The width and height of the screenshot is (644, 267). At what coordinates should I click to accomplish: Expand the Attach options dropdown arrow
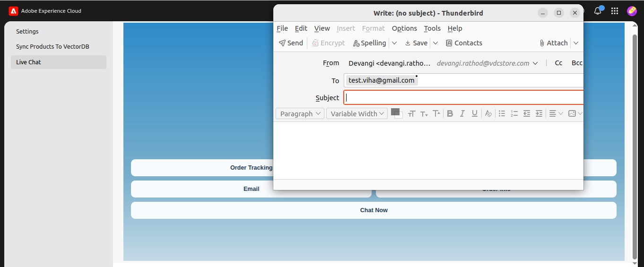[576, 43]
